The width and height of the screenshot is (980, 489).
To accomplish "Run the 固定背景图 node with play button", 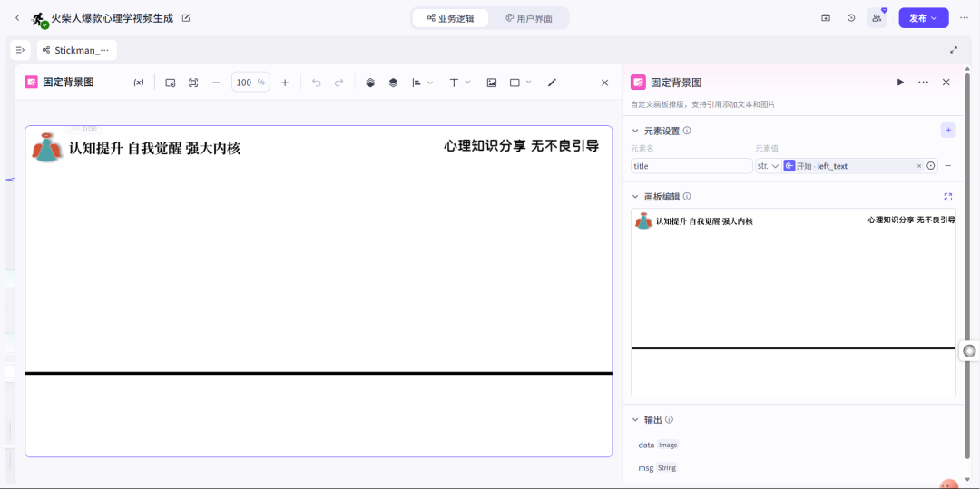I will click(x=900, y=83).
